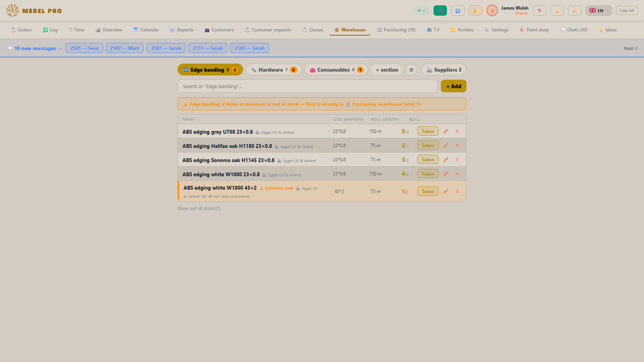Open message chip 2501 — Sean
The image size is (644, 362).
click(x=84, y=48)
